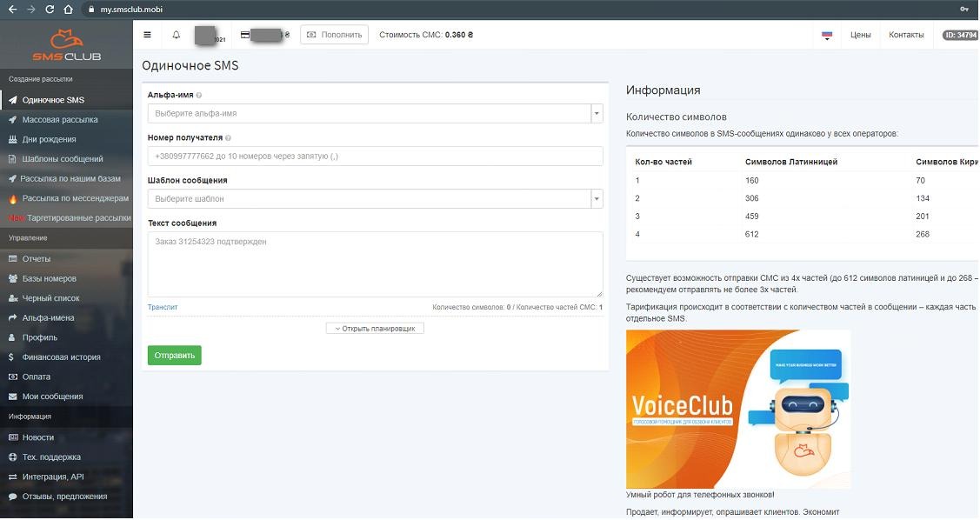Click the green Отправить button

(x=175, y=356)
